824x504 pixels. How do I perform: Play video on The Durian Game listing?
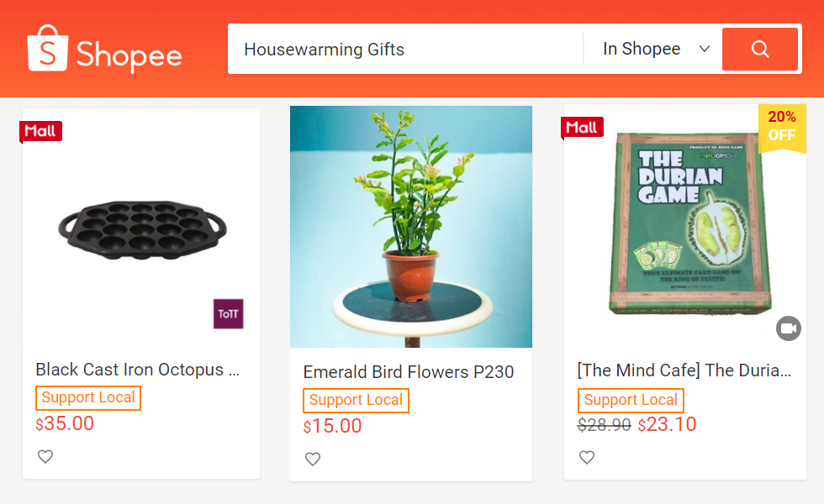tap(788, 328)
